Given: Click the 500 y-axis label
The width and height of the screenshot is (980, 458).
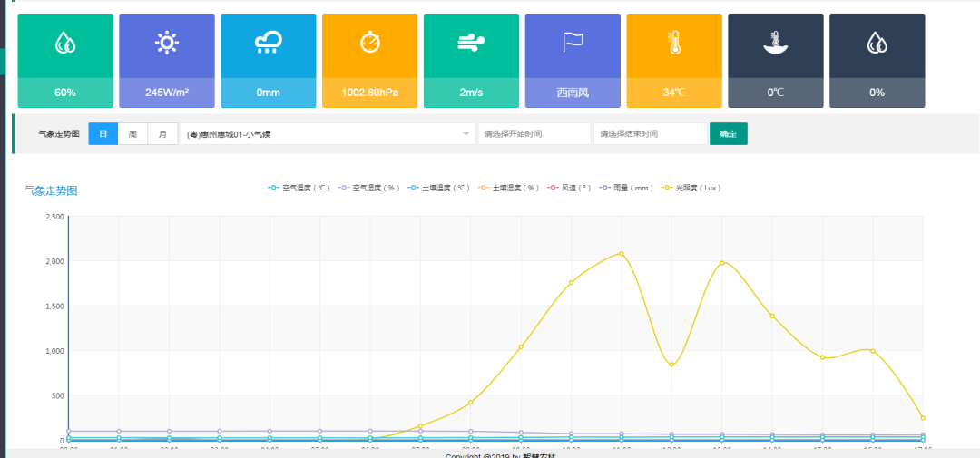Looking at the screenshot, I should [x=58, y=395].
